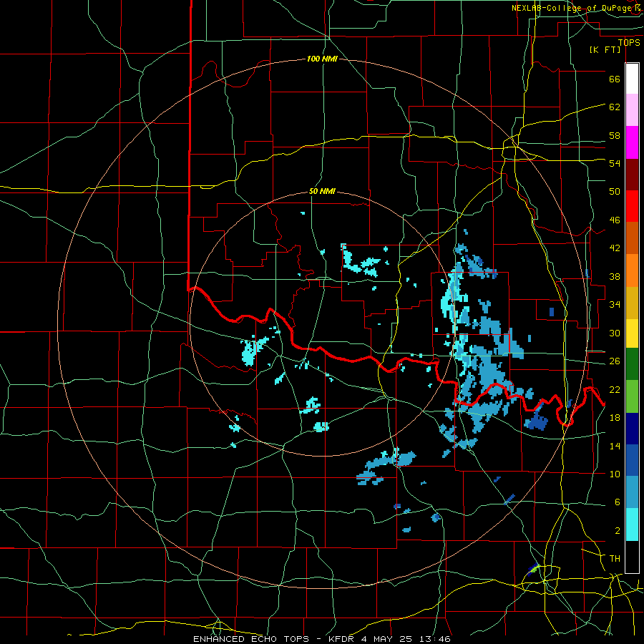This screenshot has width=644, height=644.
Task: Click the TOPS legend title
Action: 629,43
